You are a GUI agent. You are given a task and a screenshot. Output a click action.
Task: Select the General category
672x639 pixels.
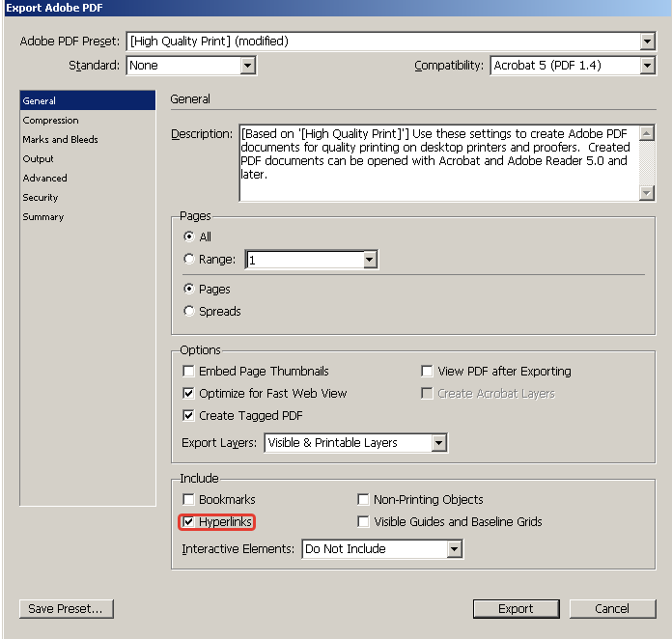click(88, 100)
